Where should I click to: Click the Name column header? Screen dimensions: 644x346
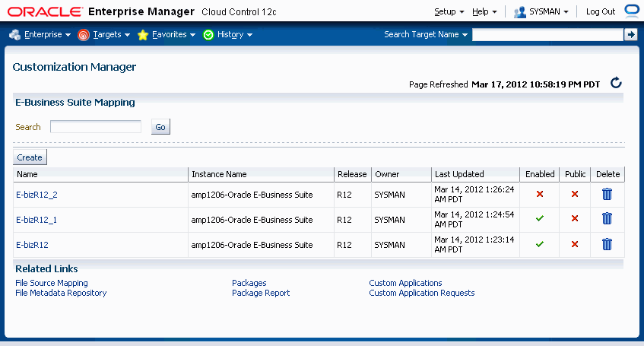100,174
